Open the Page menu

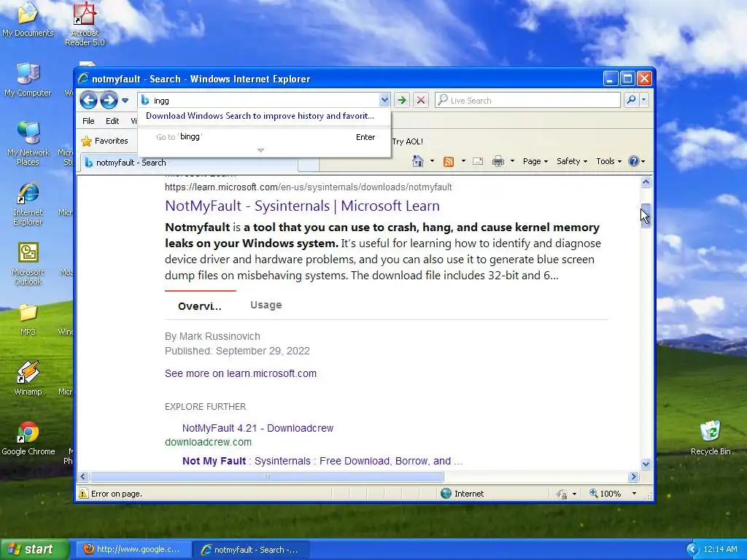click(535, 161)
